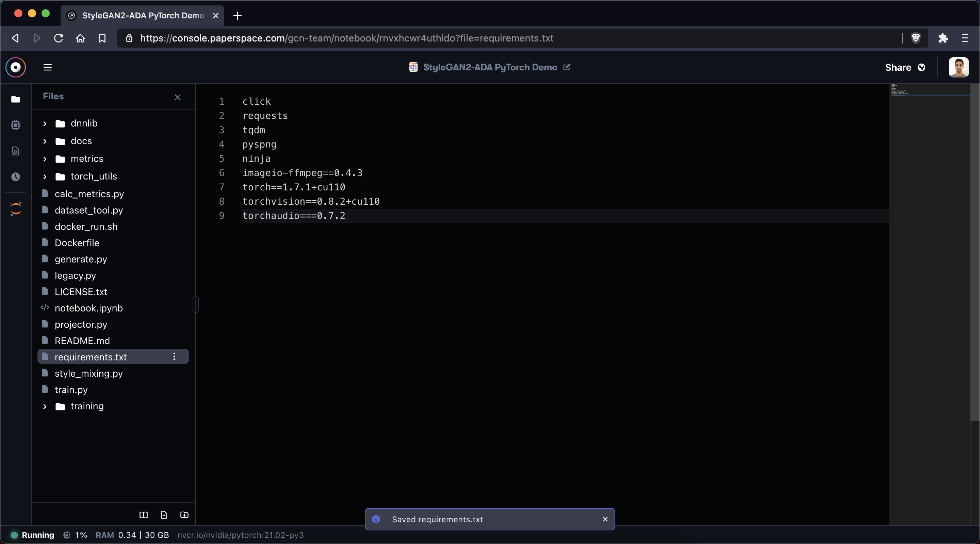Create a new file using the bottom toolbar icon
The height and width of the screenshot is (544, 980).
pos(164,515)
